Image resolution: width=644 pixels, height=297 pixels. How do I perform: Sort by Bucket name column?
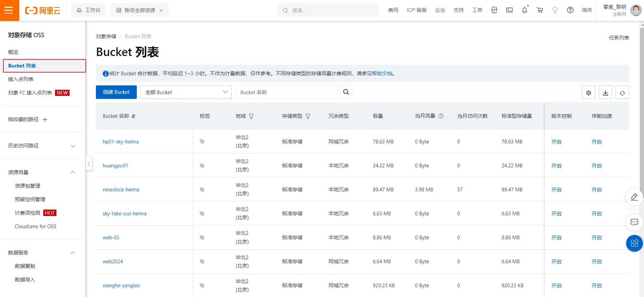click(x=133, y=116)
